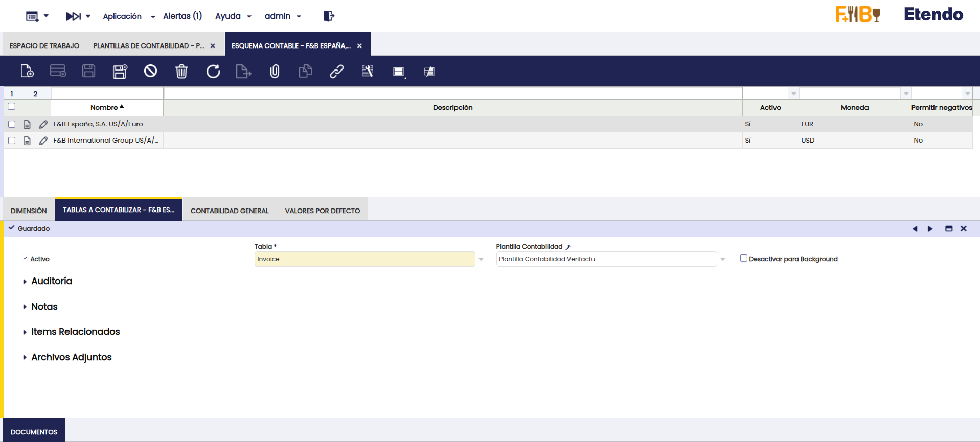Delete record using trash icon
This screenshot has width=980, height=442.
181,71
